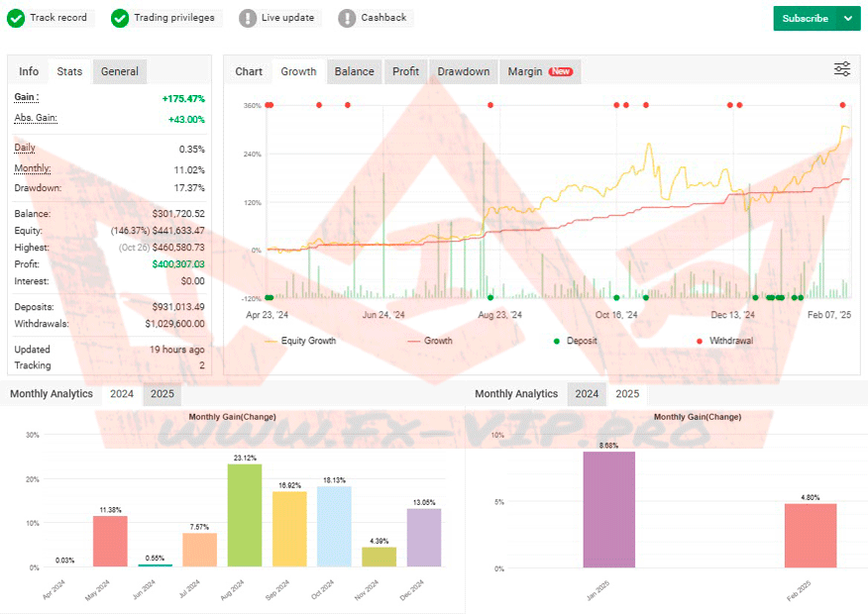The image size is (868, 614).
Task: Click the green Aug 2024 bar
Action: coord(244,515)
